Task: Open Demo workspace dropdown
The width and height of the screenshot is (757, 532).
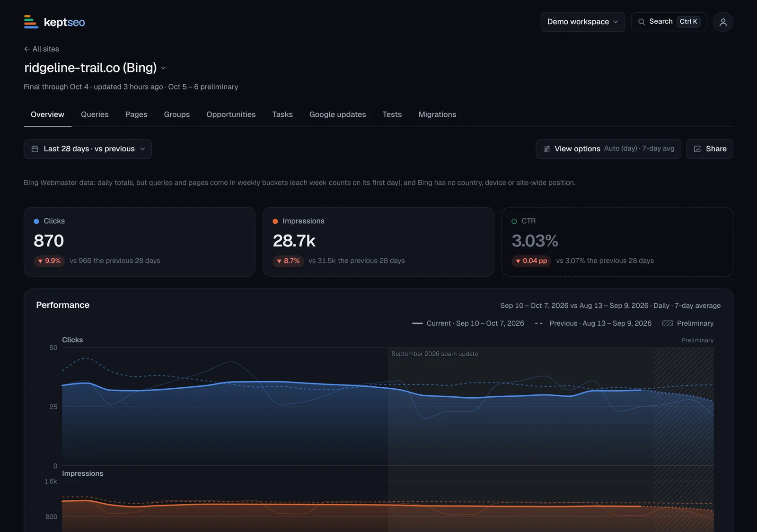Action: 582,22
